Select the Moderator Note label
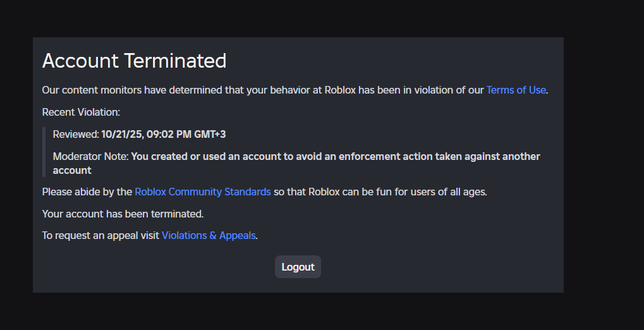 coord(91,157)
